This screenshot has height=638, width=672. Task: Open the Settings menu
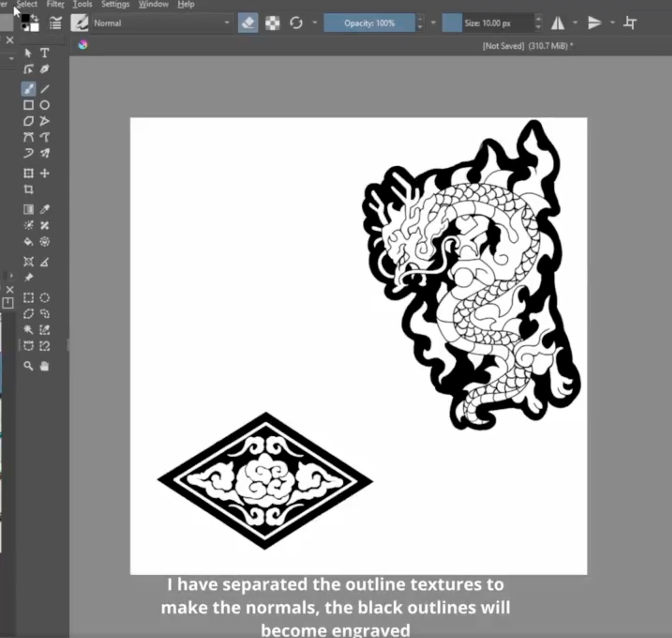point(115,4)
